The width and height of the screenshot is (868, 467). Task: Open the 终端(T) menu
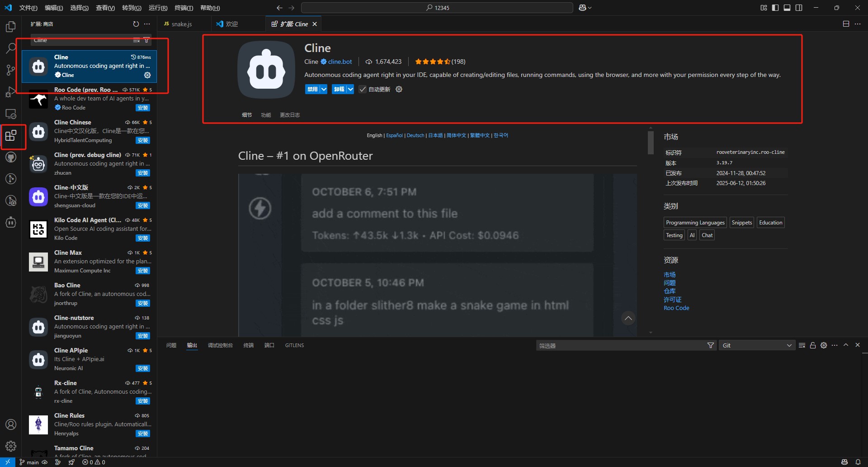pos(184,8)
